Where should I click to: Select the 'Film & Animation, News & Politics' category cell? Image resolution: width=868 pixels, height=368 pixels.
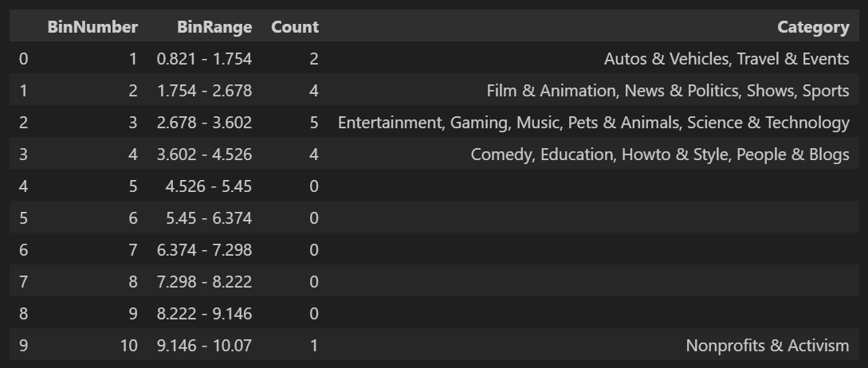coord(668,91)
